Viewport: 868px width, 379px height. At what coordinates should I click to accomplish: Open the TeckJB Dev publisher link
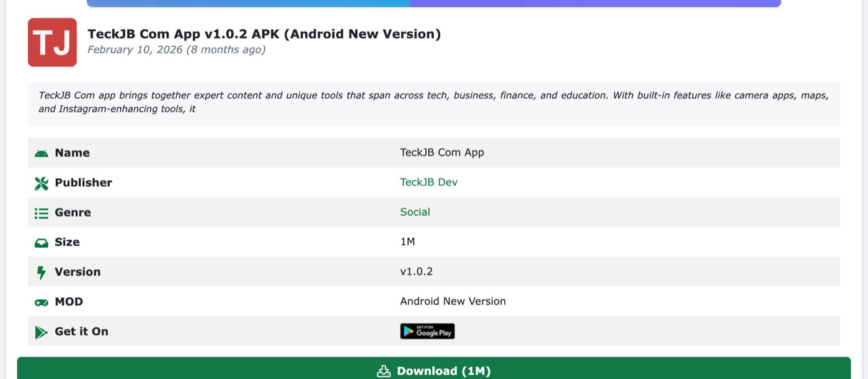click(429, 182)
